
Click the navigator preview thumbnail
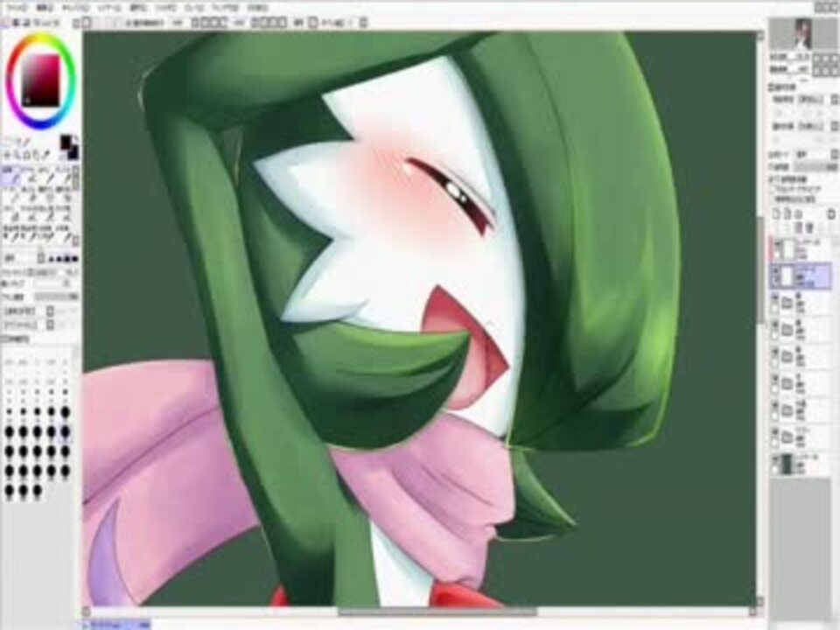point(803,34)
